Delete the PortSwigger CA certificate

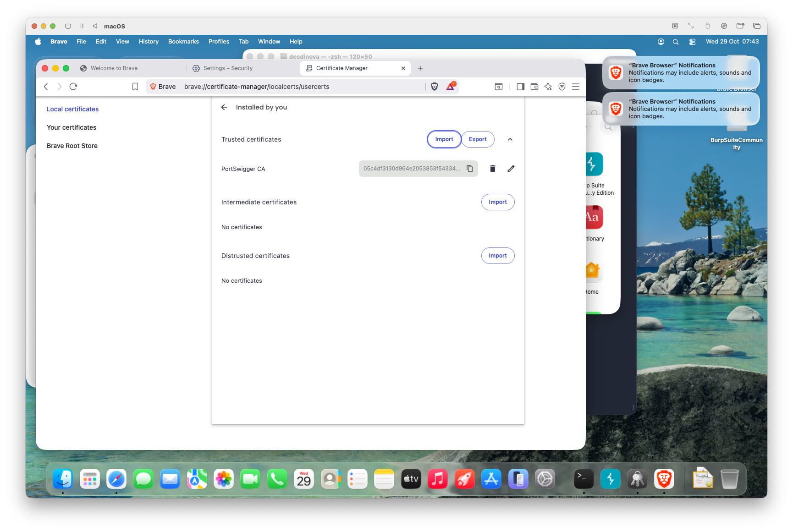tap(492, 169)
